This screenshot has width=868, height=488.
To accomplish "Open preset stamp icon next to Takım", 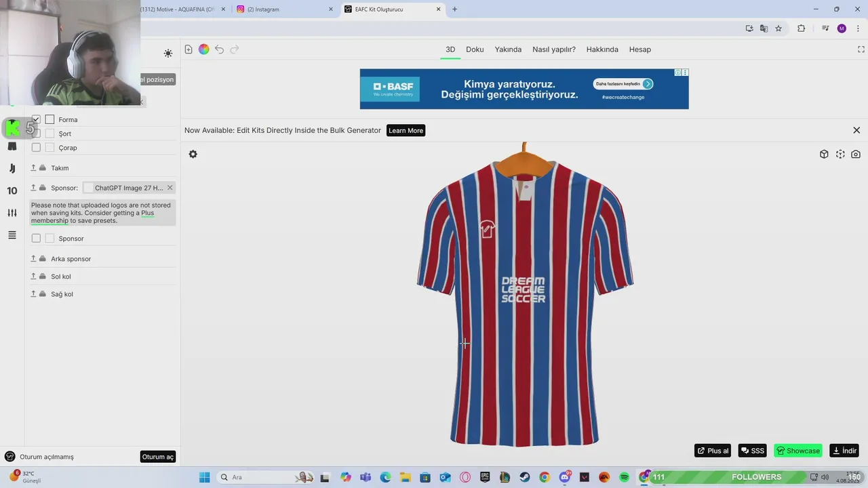I will click(42, 168).
